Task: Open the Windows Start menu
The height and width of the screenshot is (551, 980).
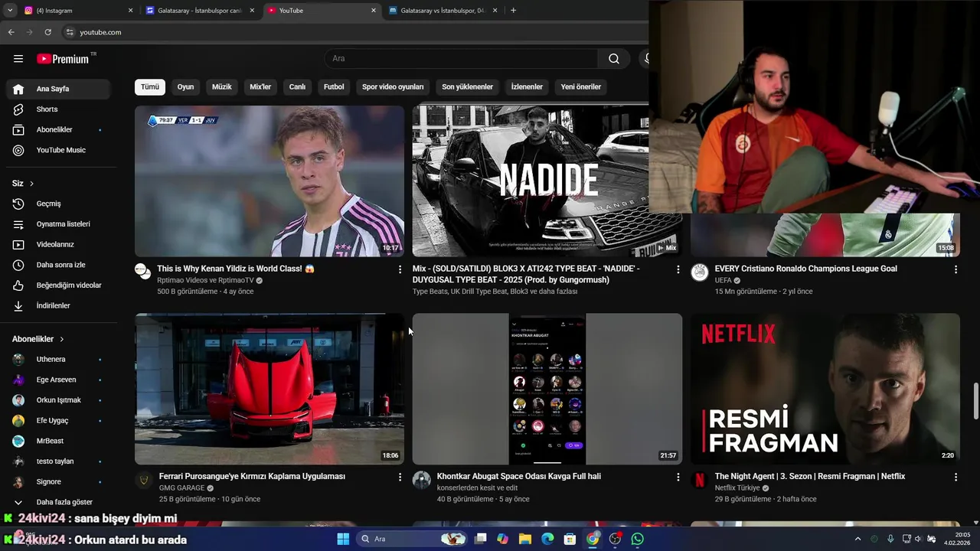Action: pyautogui.click(x=343, y=539)
